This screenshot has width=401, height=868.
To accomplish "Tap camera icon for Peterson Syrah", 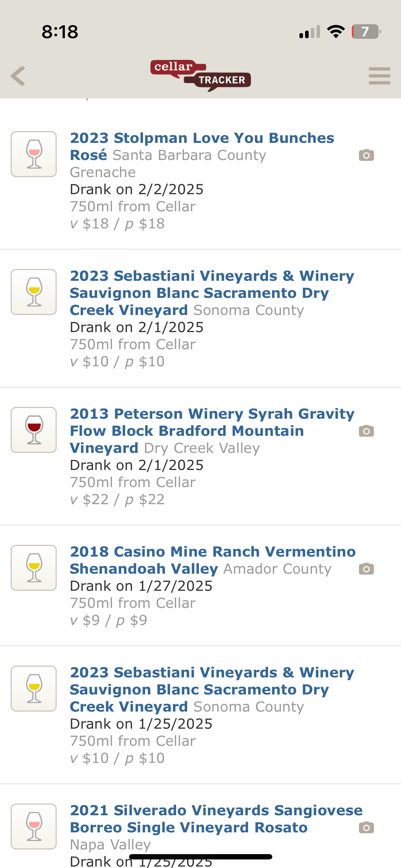I will click(366, 431).
